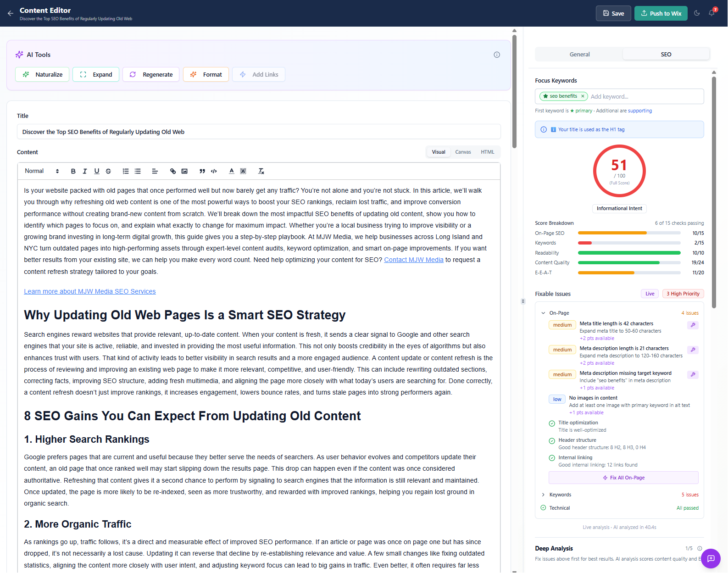Open the Technical checks row
This screenshot has height=573, width=728.
point(619,508)
